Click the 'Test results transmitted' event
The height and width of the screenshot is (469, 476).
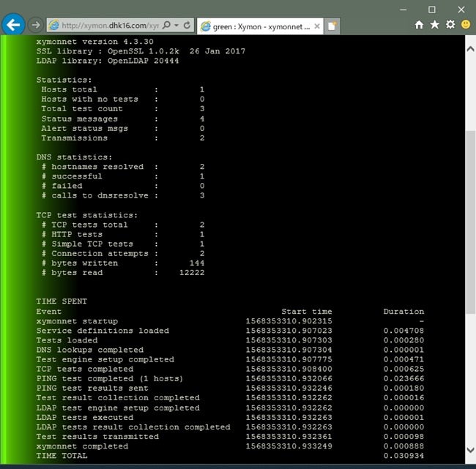[97, 437]
